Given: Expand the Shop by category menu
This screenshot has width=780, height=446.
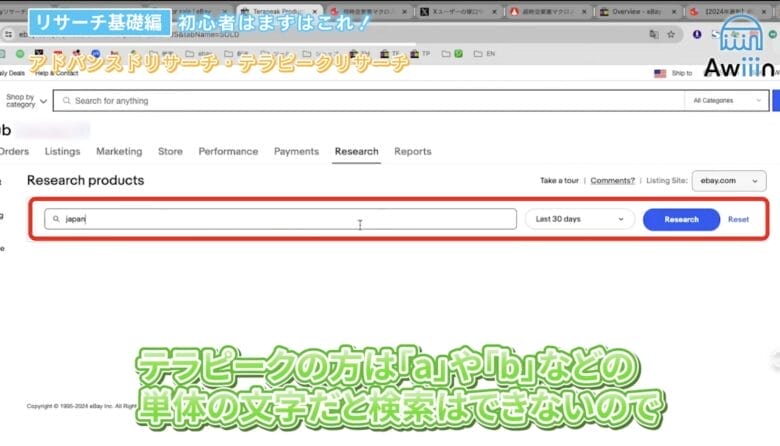Looking at the screenshot, I should 26,101.
